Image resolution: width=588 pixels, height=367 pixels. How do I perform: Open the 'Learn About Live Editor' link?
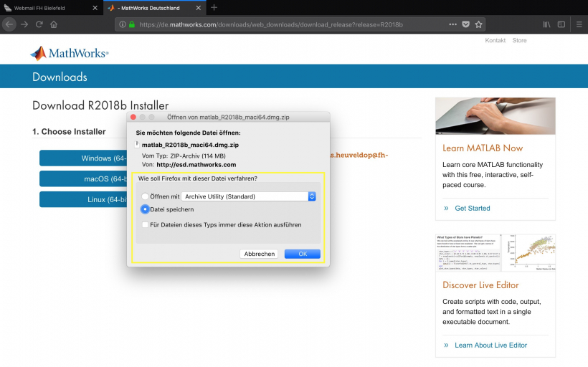point(490,345)
